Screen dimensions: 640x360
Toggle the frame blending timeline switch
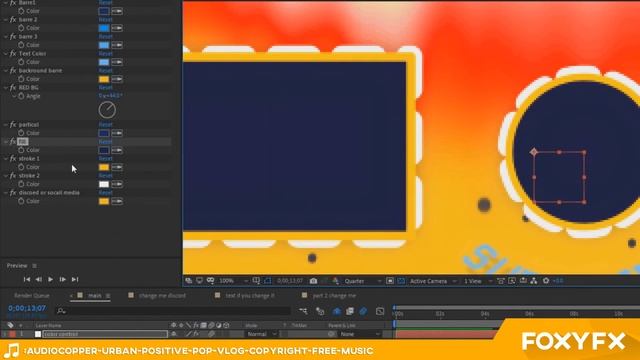pos(350,311)
